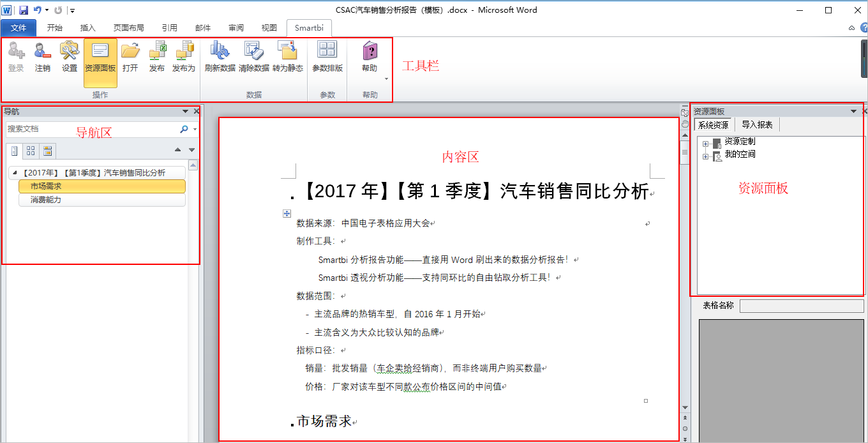This screenshot has width=868, height=443.
Task: Switch to the 引用 ribbon tab
Action: (x=170, y=28)
